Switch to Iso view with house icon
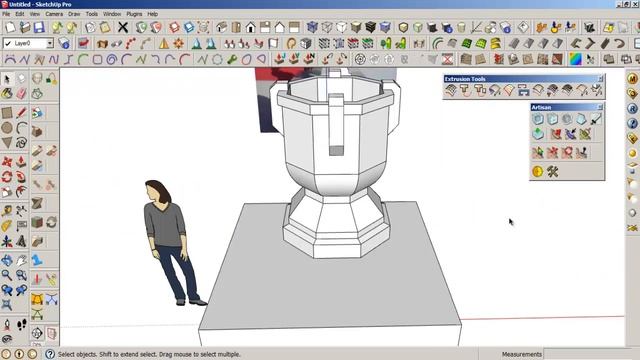Viewport: 640px width, 360px height. tap(222, 27)
